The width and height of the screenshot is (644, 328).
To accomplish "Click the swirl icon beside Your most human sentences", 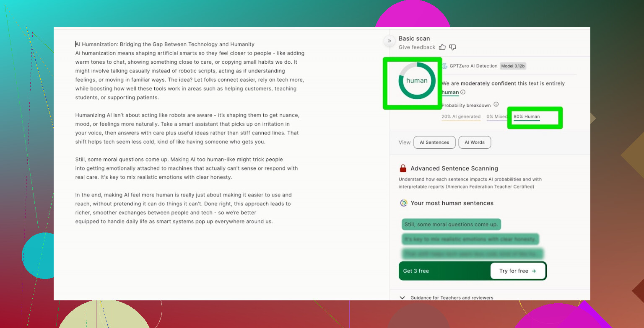I will (x=403, y=203).
